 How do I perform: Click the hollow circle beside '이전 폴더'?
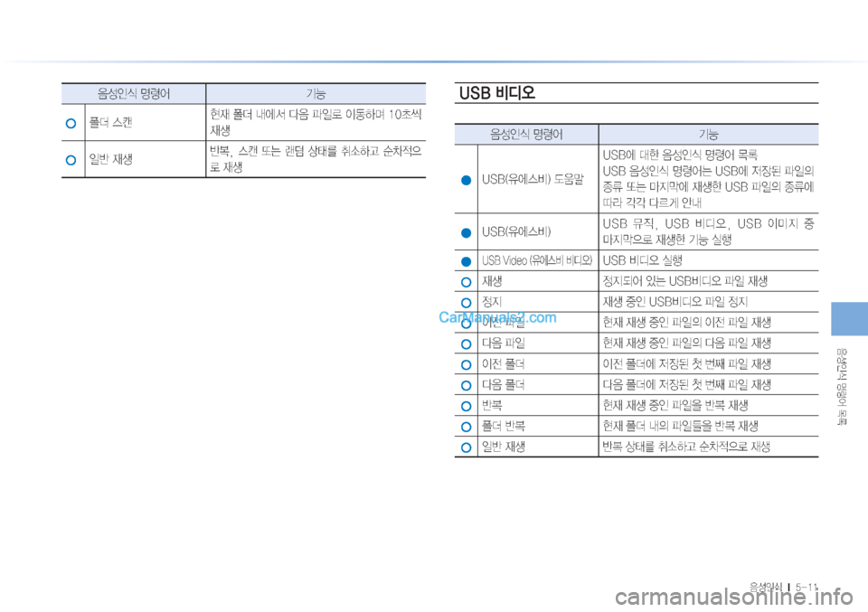(x=467, y=364)
